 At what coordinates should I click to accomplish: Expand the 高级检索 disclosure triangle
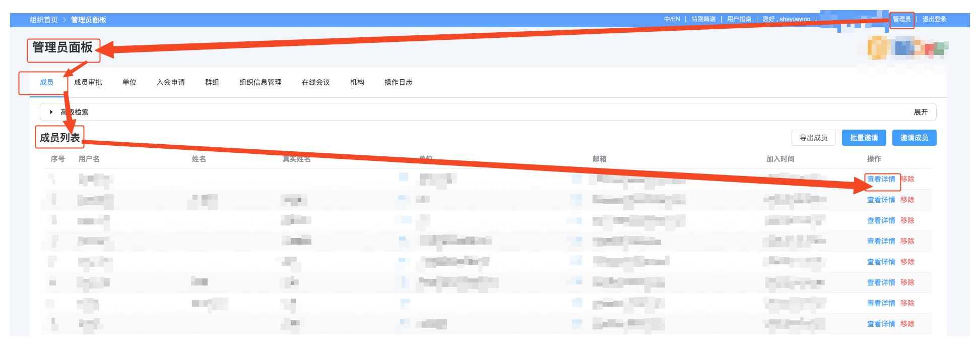[51, 112]
